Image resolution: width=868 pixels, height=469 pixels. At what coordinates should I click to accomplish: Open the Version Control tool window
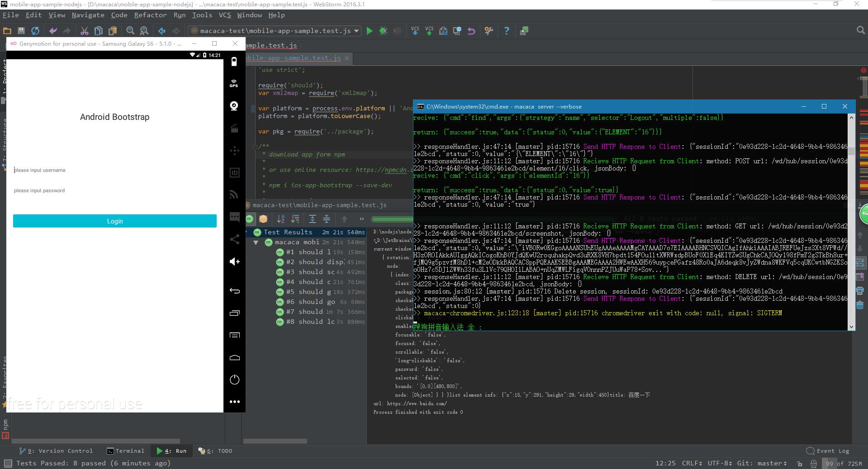pyautogui.click(x=56, y=451)
